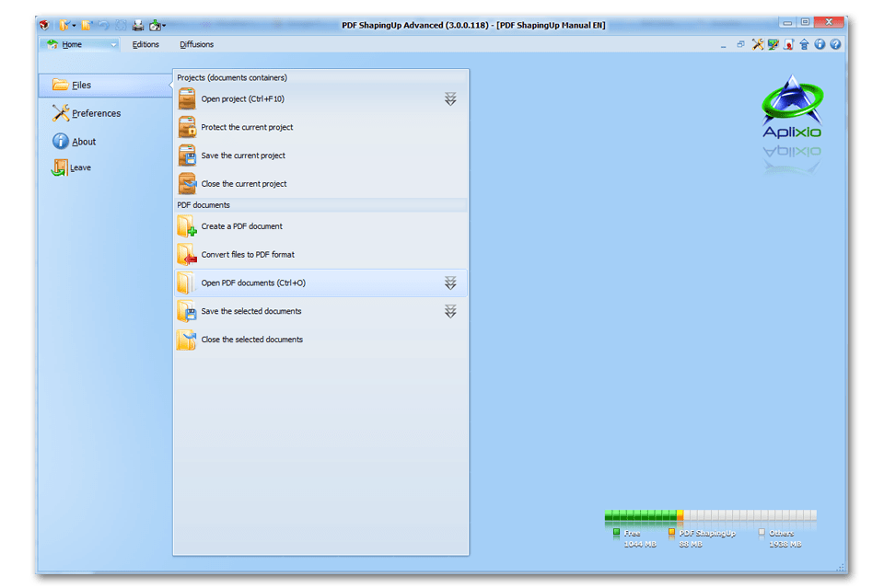Click the Protect project padlock cabinet icon
884x588 pixels.
coord(187,127)
